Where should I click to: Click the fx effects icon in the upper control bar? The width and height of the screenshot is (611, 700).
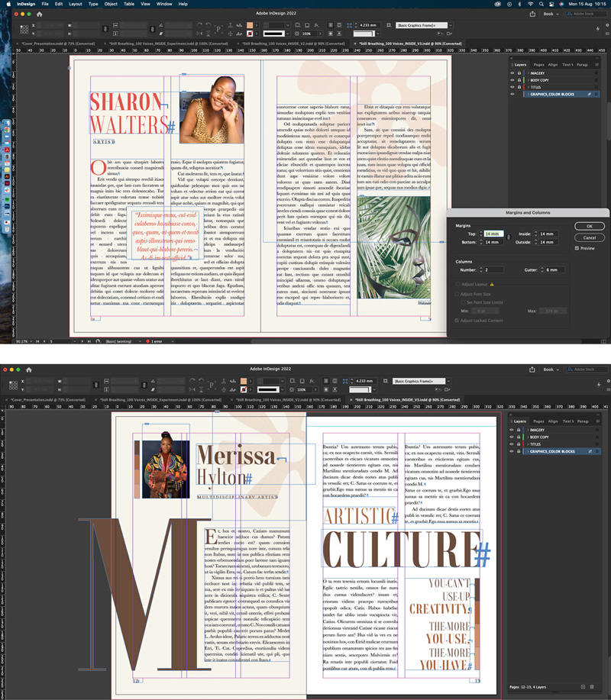point(317,25)
